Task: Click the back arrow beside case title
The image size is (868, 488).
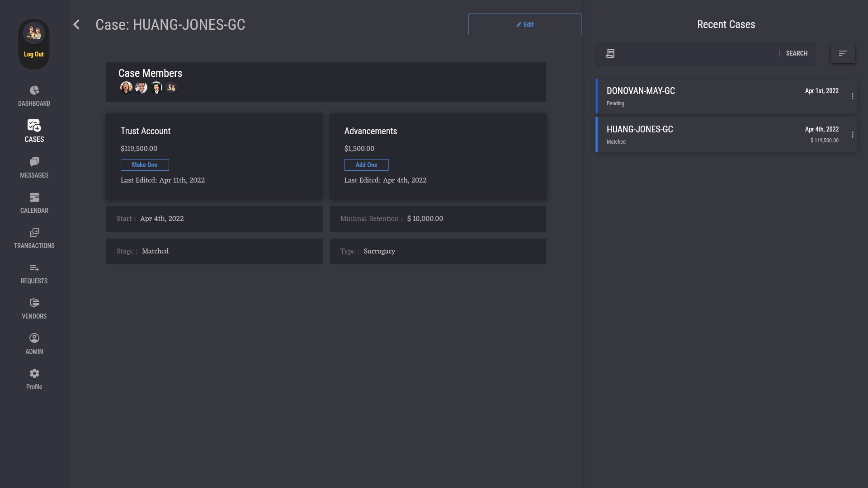Action: click(76, 24)
